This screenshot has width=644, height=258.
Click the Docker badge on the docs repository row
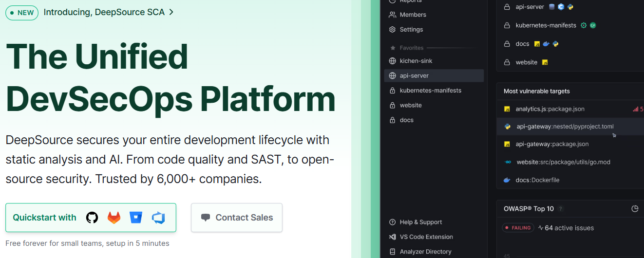click(546, 44)
